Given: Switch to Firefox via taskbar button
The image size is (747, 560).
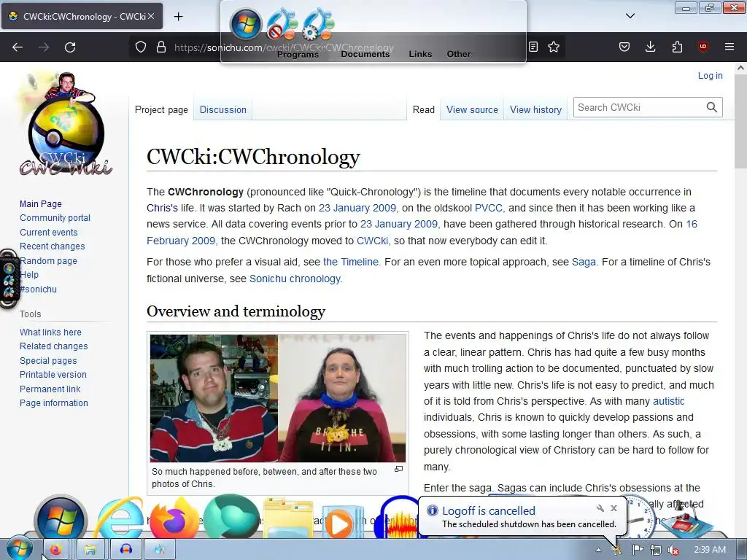Looking at the screenshot, I should pos(57,550).
